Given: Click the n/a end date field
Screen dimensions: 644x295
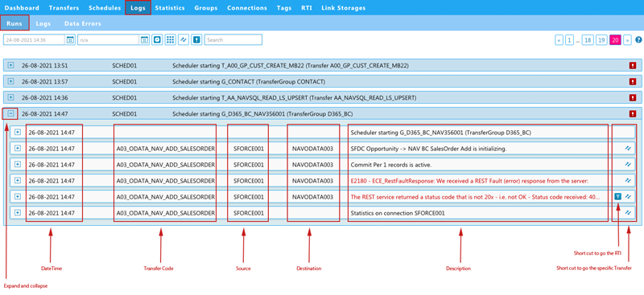Looking at the screenshot, I should tap(109, 40).
